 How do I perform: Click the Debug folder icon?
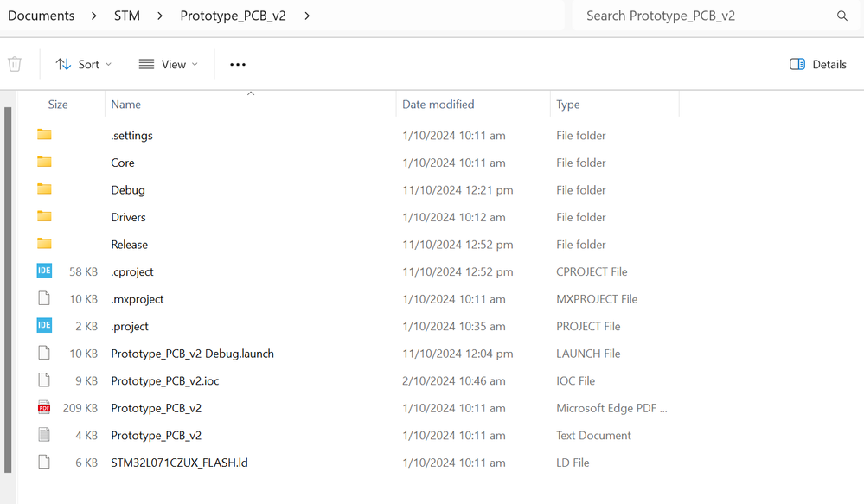[x=44, y=189]
